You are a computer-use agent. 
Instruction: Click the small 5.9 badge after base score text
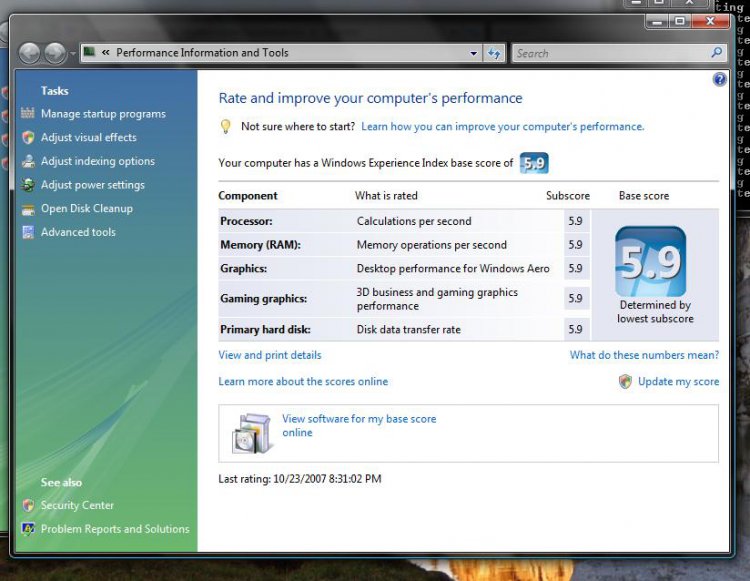[534, 163]
